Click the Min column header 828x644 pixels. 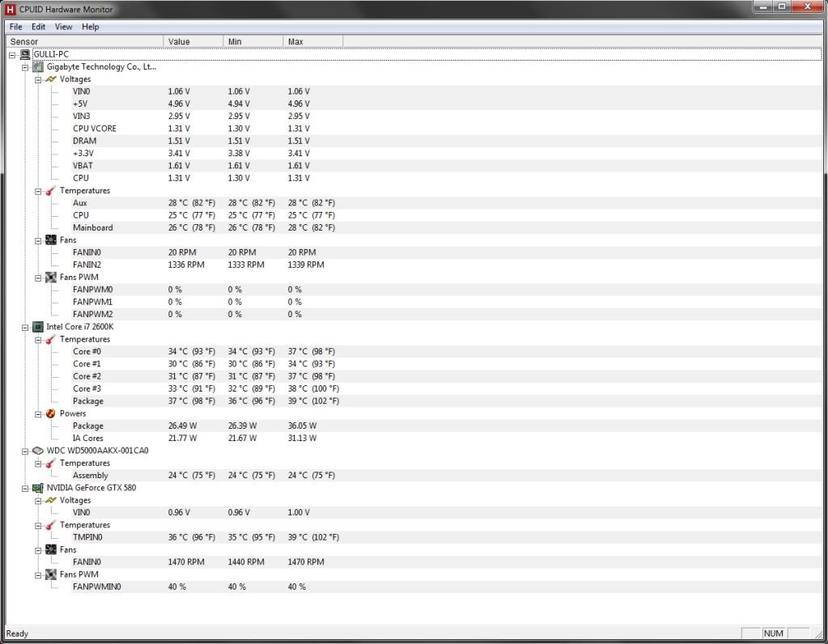pos(253,41)
